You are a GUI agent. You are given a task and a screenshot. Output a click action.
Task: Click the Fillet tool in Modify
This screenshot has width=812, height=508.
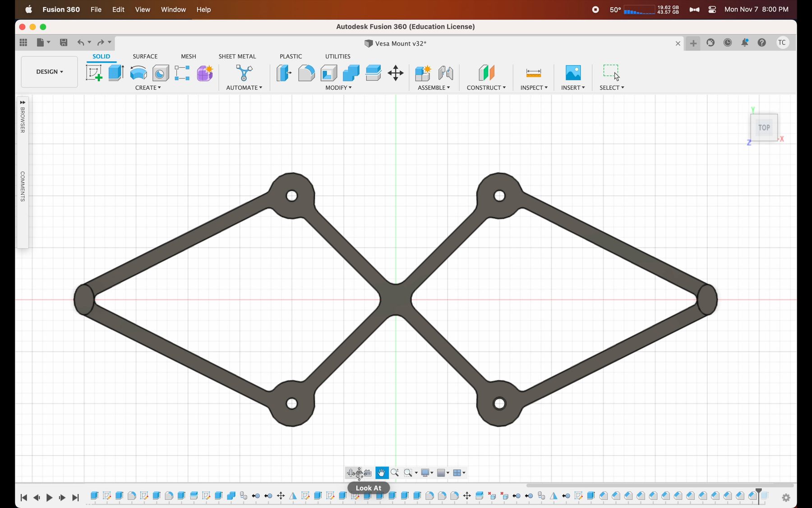(x=306, y=73)
